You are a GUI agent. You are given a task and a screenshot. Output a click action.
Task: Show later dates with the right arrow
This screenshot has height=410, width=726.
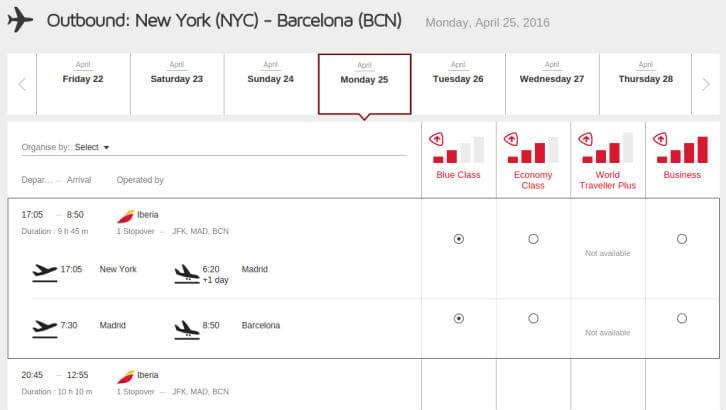[x=706, y=84]
